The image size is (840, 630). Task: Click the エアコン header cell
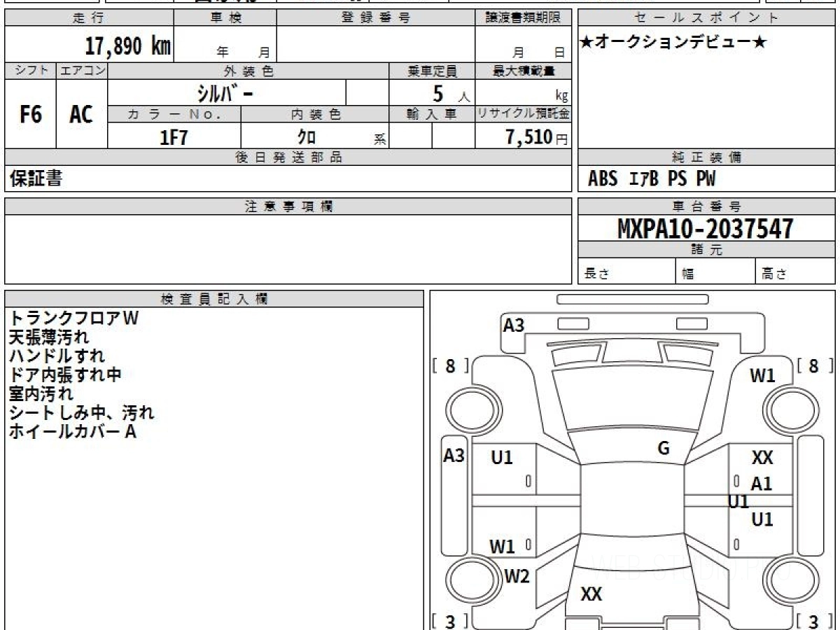pos(82,71)
